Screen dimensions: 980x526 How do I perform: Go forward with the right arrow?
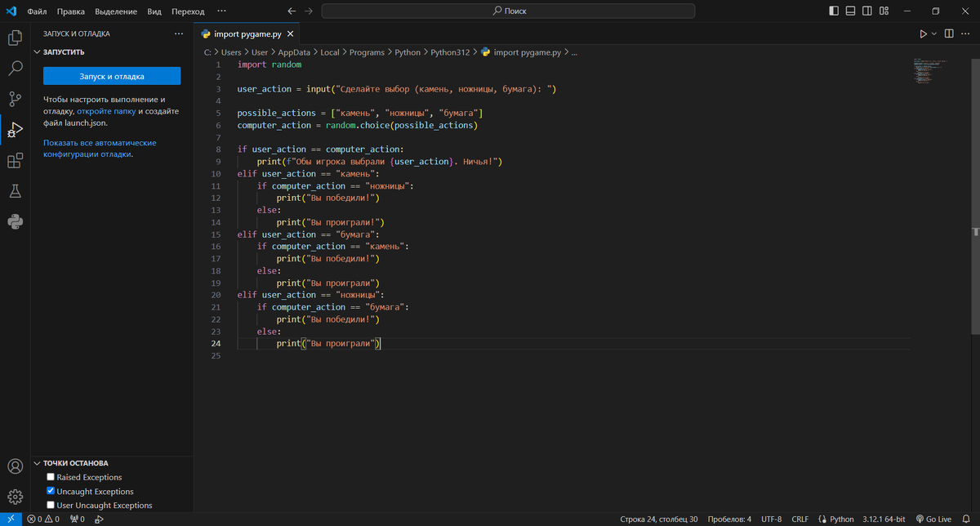coord(308,11)
